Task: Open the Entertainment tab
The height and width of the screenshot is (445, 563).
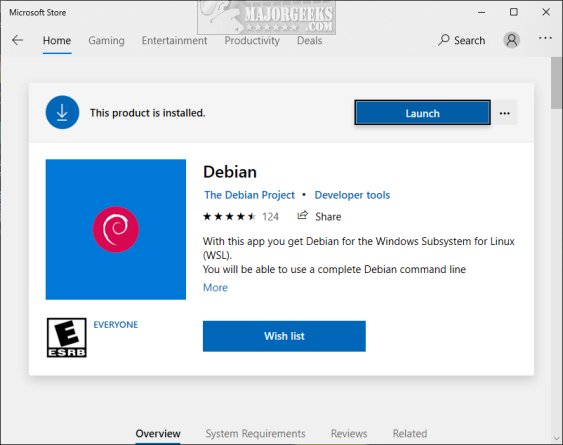Action: pos(174,41)
